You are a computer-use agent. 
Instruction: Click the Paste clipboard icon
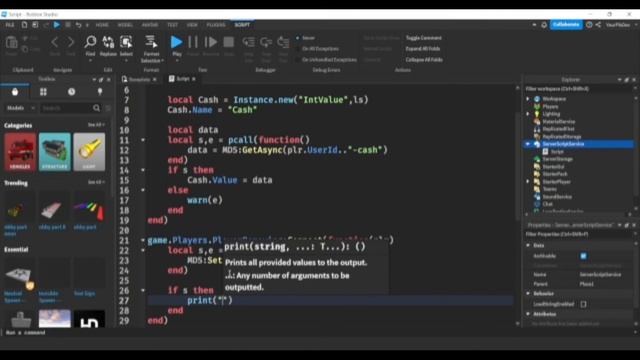coord(11,42)
